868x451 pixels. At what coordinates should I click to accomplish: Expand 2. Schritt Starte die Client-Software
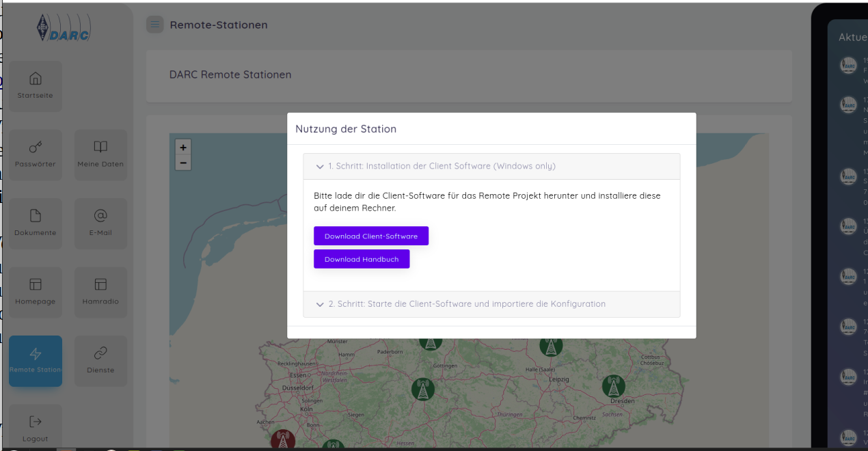point(466,304)
